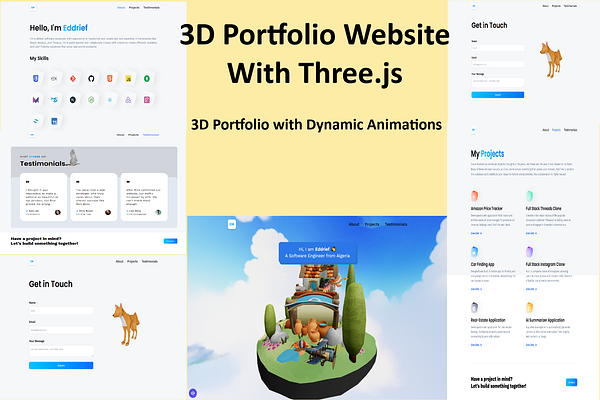The height and width of the screenshot is (400, 600).
Task: Click the Your Message box in bottom-left form
Action: pos(60,350)
